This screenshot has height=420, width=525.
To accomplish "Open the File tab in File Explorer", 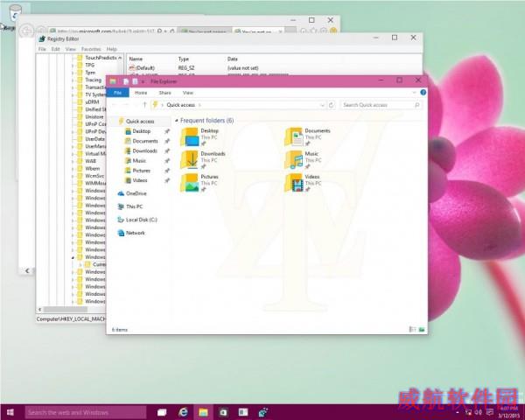I will pos(117,93).
